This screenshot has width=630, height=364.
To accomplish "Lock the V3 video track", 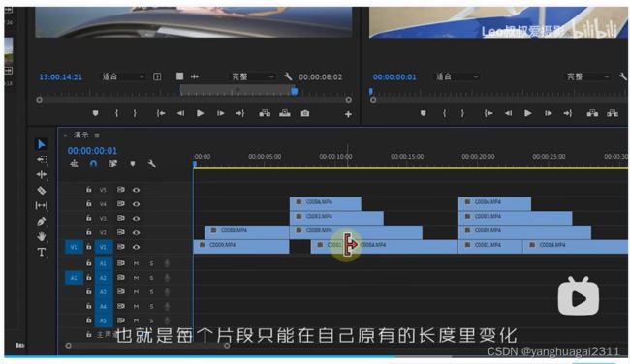I will coord(88,218).
